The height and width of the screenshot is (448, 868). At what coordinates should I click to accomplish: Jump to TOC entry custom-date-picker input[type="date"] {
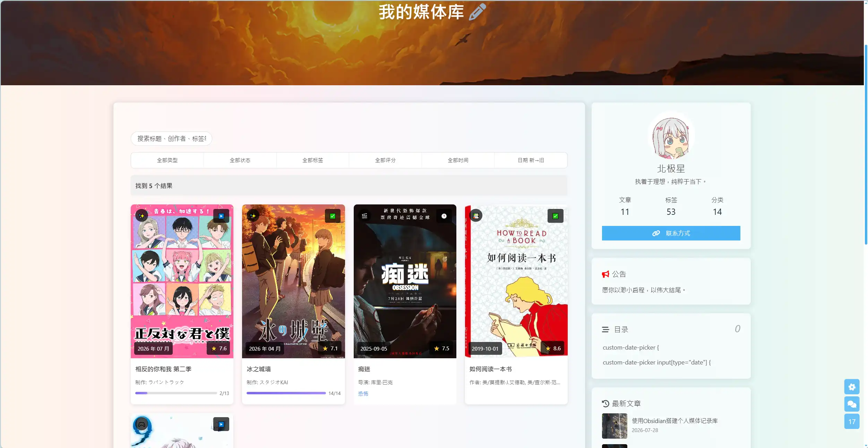[x=657, y=362]
